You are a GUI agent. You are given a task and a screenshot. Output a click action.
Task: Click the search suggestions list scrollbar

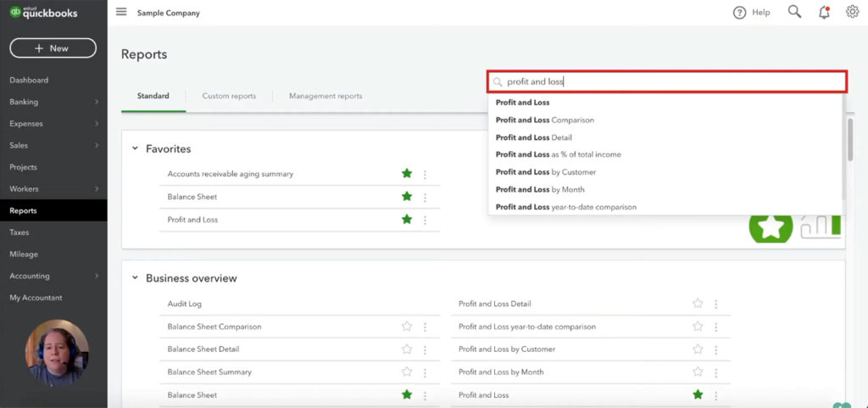[x=850, y=141]
